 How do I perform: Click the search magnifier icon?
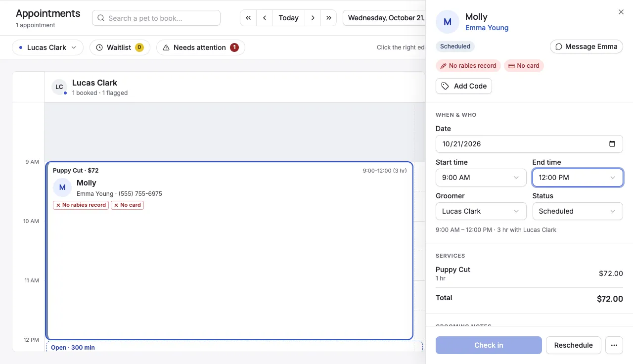coord(101,18)
